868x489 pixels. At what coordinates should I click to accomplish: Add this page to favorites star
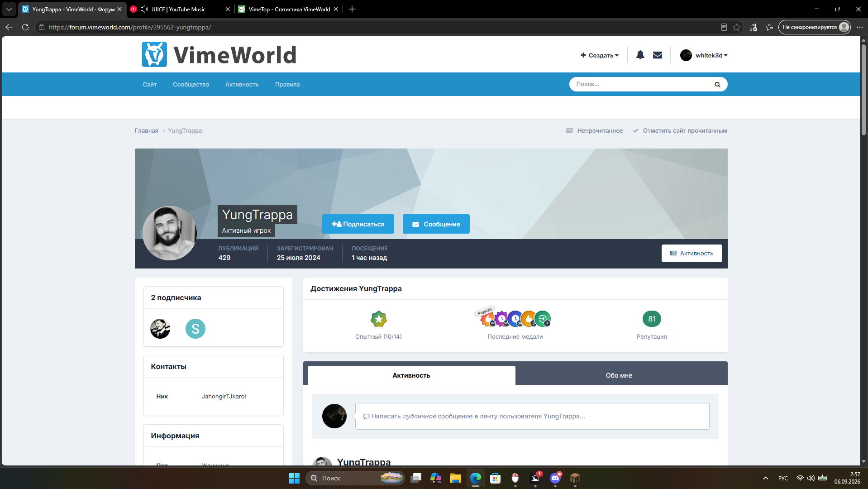point(737,27)
